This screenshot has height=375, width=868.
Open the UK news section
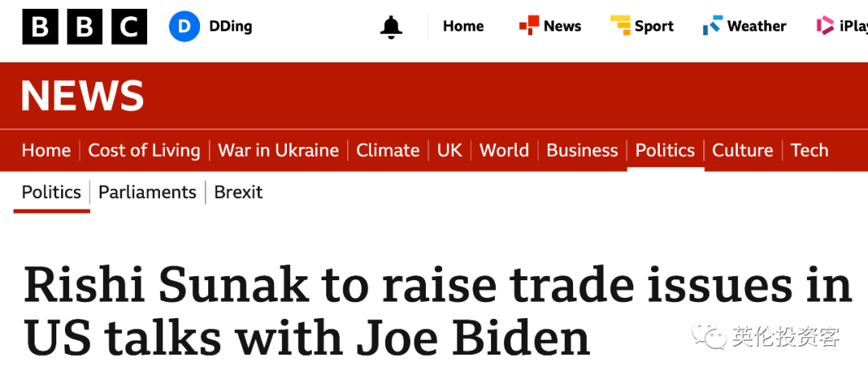pos(449,150)
